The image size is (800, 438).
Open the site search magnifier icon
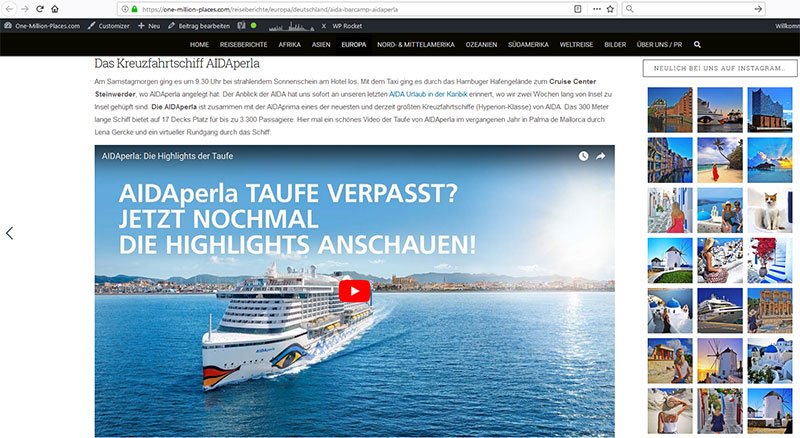pyautogui.click(x=697, y=44)
